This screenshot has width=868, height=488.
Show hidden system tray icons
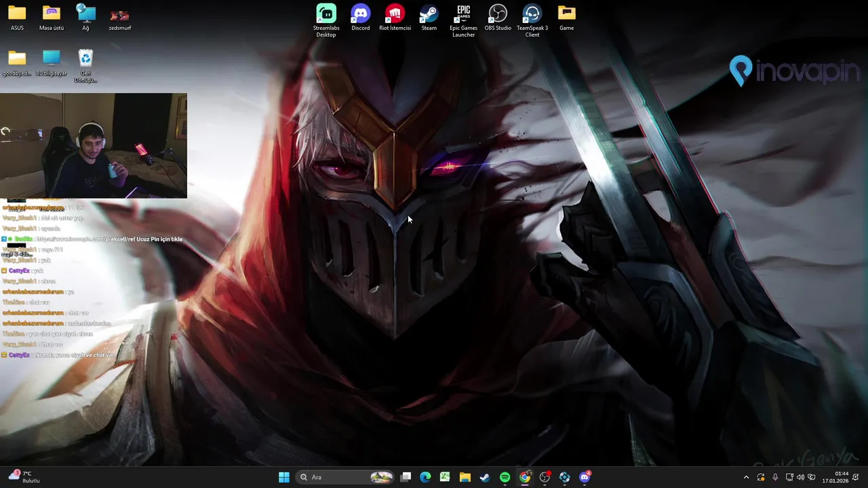point(746,477)
